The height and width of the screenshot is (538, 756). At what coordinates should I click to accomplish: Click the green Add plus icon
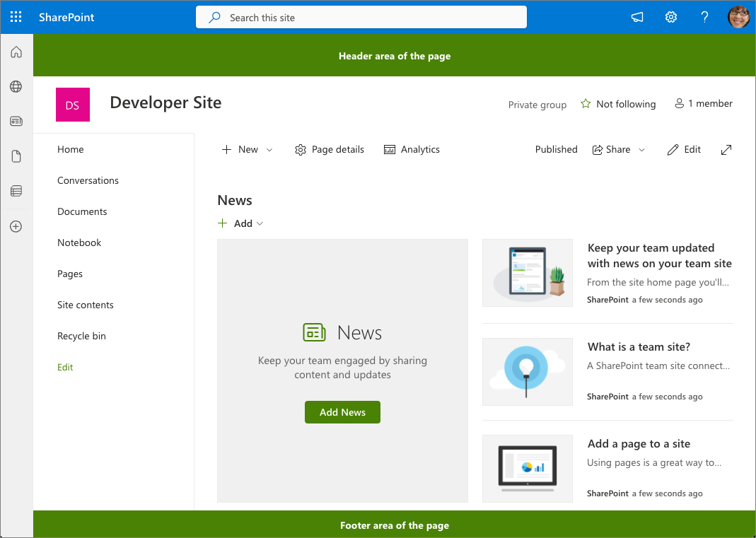[x=222, y=223]
